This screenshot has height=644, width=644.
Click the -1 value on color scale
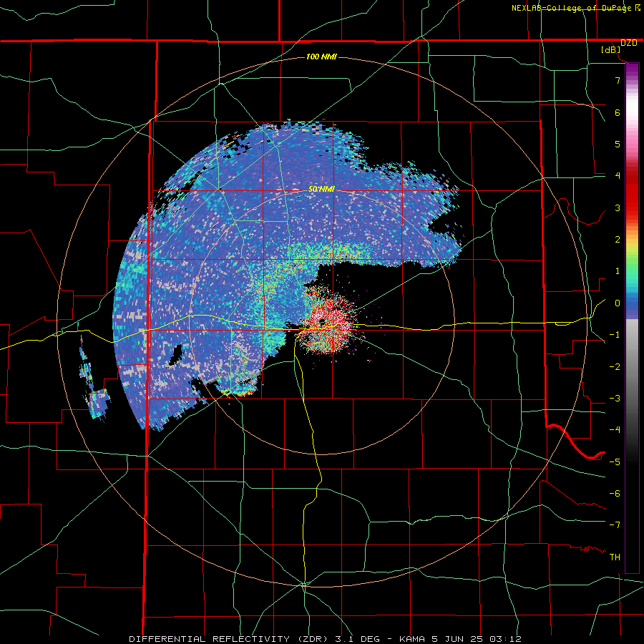coord(615,335)
